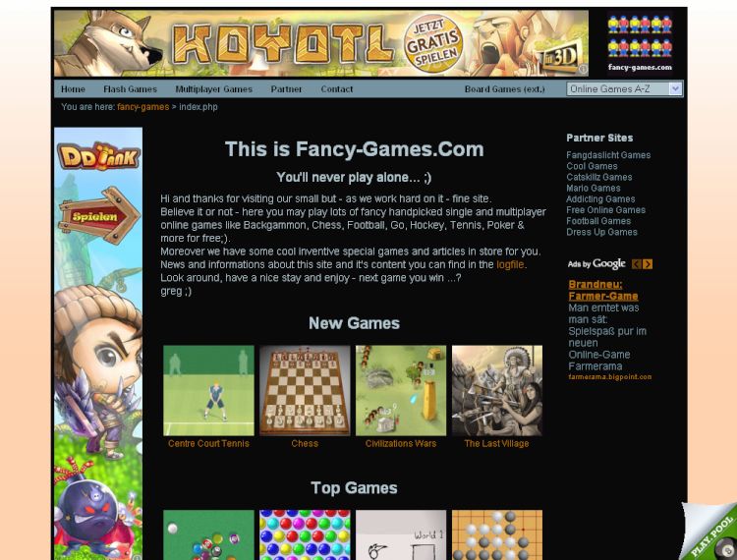Click the Play Pool page-peel corner
Screen dimensions: 737x560
point(709,532)
